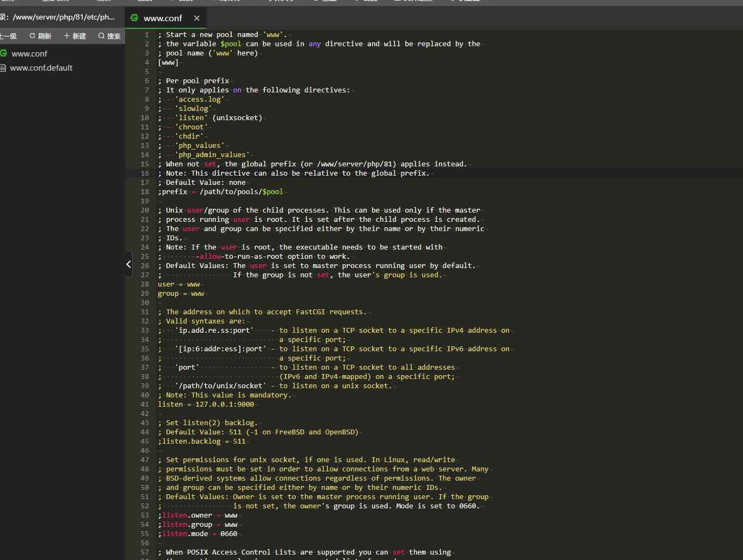Click the comment line containing 'php_admin_values'
This screenshot has height=560, width=743.
coord(204,155)
